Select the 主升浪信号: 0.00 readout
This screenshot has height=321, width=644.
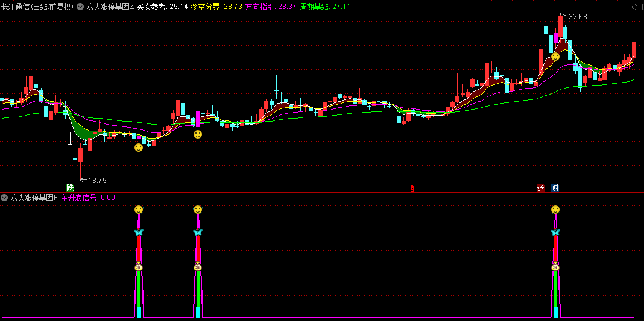point(88,198)
